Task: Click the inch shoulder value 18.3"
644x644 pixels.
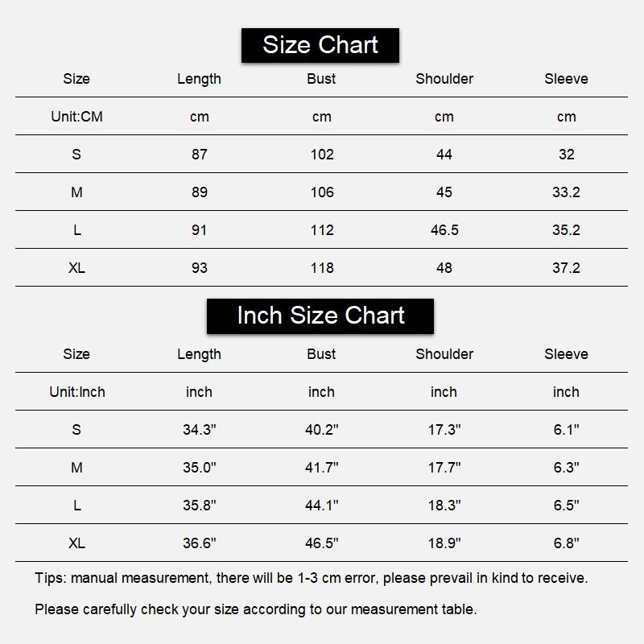Action: point(444,506)
